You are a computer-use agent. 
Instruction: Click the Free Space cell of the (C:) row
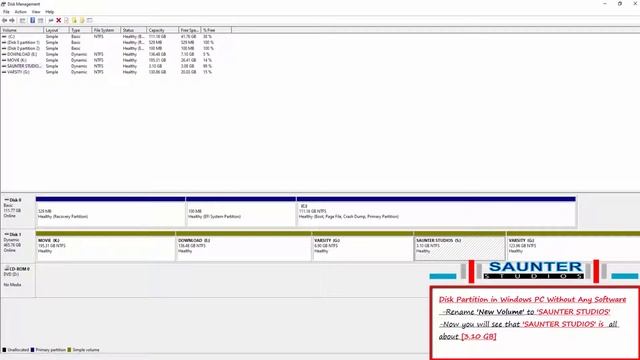point(190,37)
